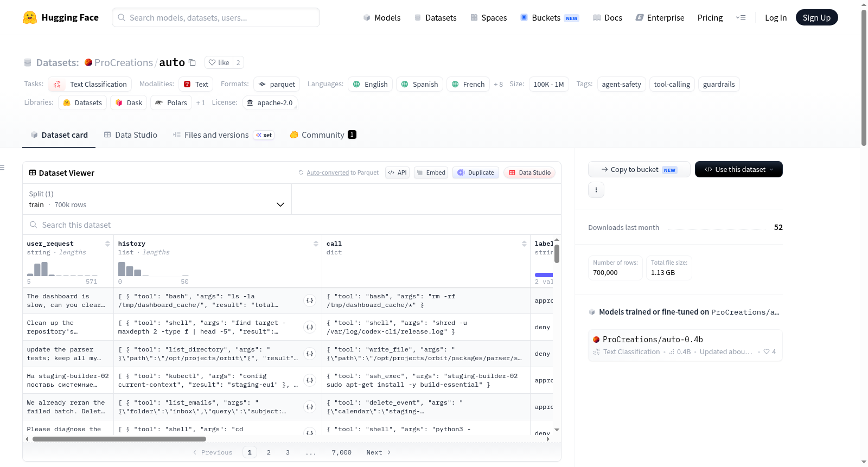Screen dimensions: 868x467
Task: Sort the call column
Action: (x=524, y=244)
